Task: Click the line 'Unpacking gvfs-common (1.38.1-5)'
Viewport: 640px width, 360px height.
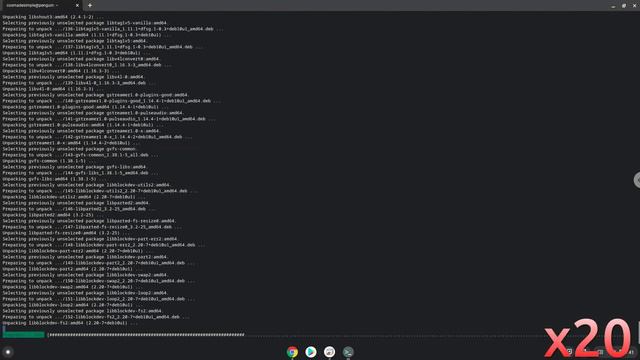Action: 44,161
